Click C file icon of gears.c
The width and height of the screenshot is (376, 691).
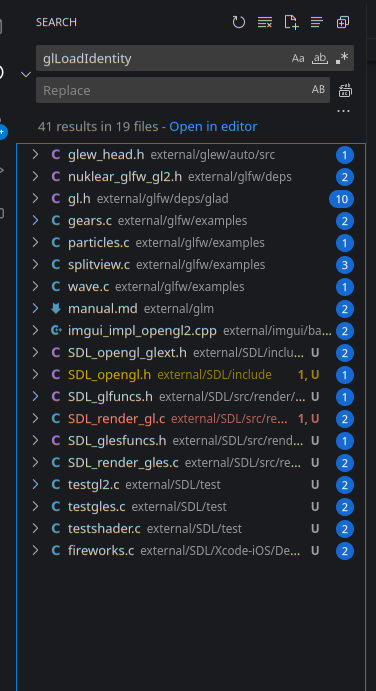56,221
